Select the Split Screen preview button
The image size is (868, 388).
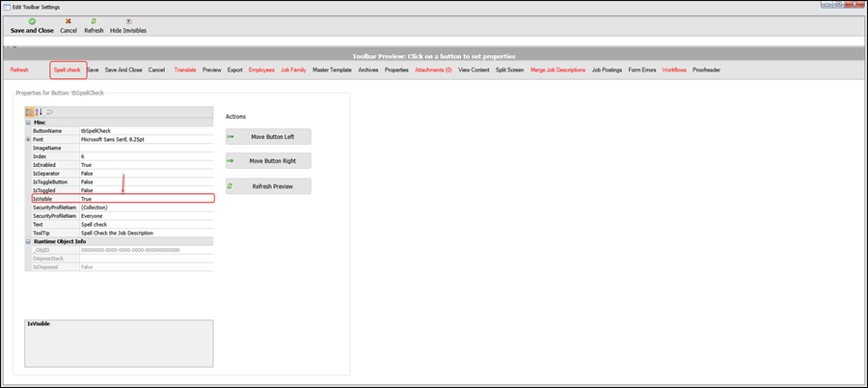pos(510,70)
